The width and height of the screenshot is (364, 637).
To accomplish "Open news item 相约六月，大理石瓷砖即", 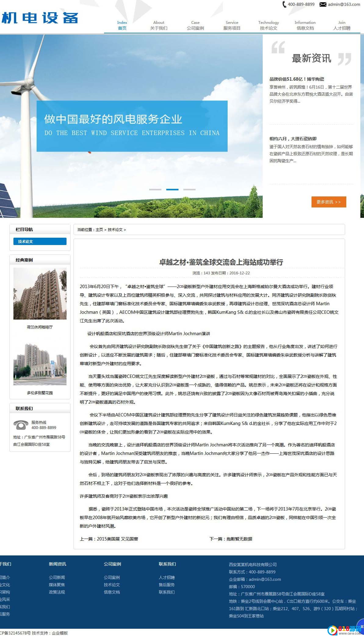I will tap(293, 138).
